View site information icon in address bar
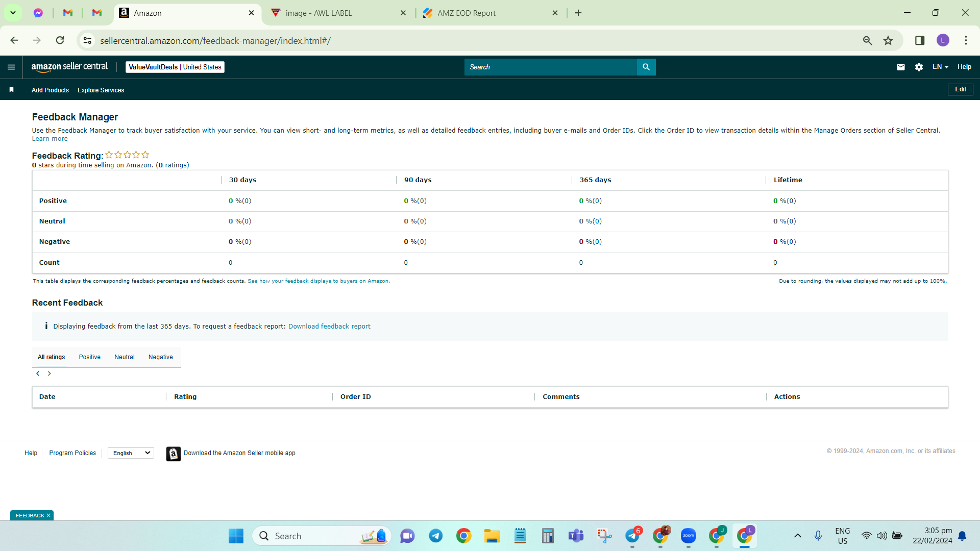The image size is (980, 551). click(88, 40)
